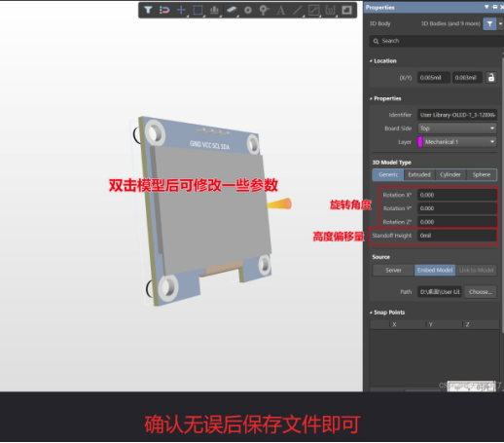Select the place string letter A tool
This screenshot has height=443, width=504.
[x=281, y=10]
